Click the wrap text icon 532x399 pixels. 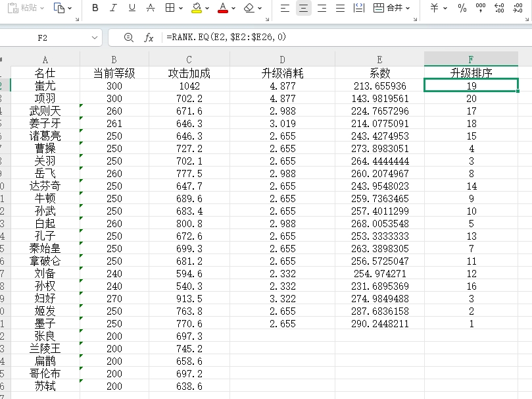[358, 7]
